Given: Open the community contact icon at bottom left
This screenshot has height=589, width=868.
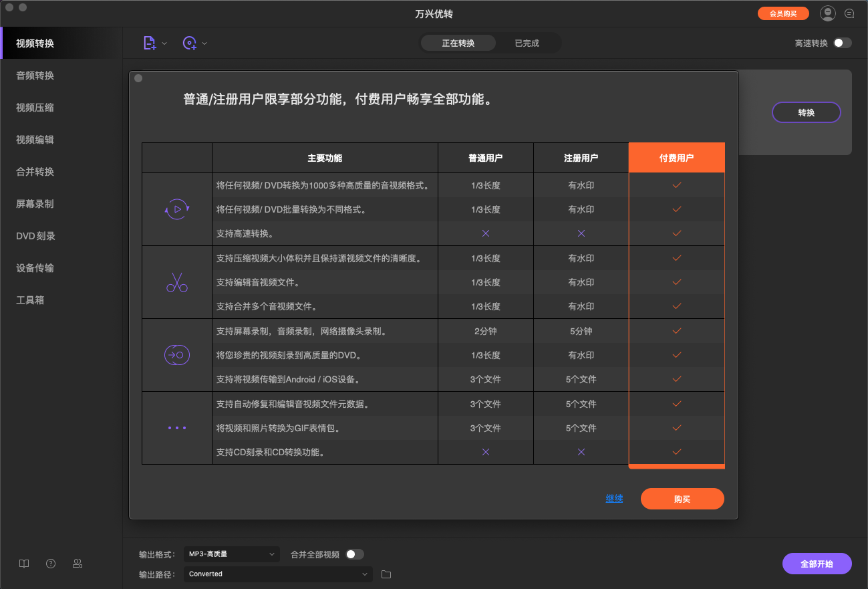Looking at the screenshot, I should (x=77, y=564).
